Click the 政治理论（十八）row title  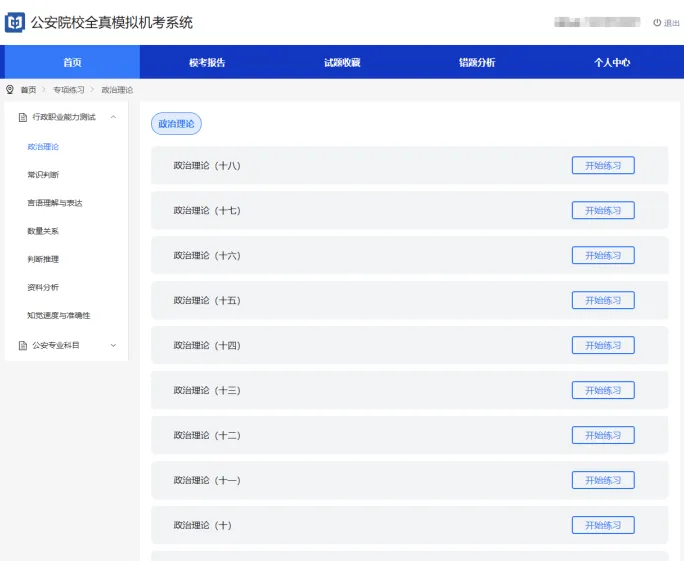207,165
